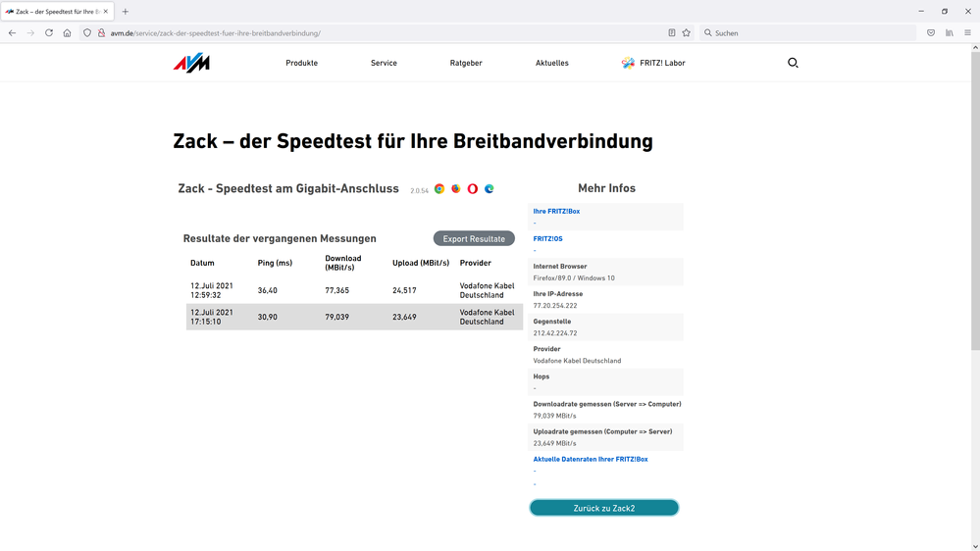The height and width of the screenshot is (551, 980).
Task: Open the Ratgeber menu
Action: 466,63
